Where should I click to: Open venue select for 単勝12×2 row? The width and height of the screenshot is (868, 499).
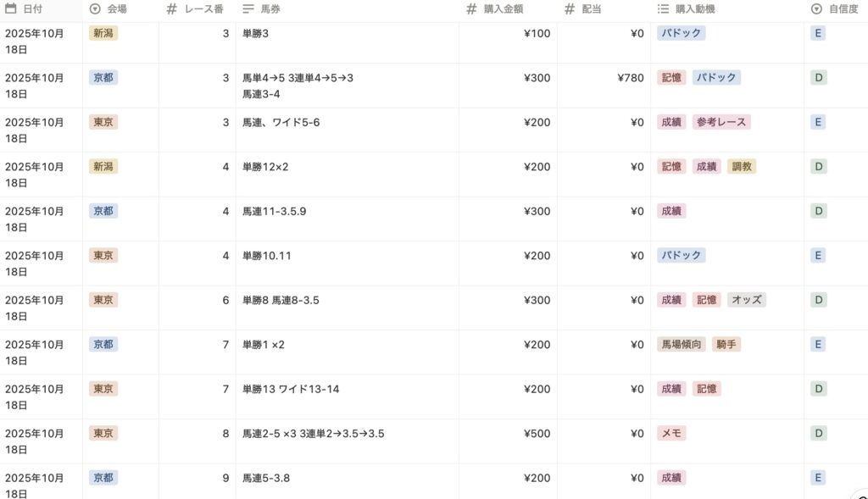(x=103, y=167)
